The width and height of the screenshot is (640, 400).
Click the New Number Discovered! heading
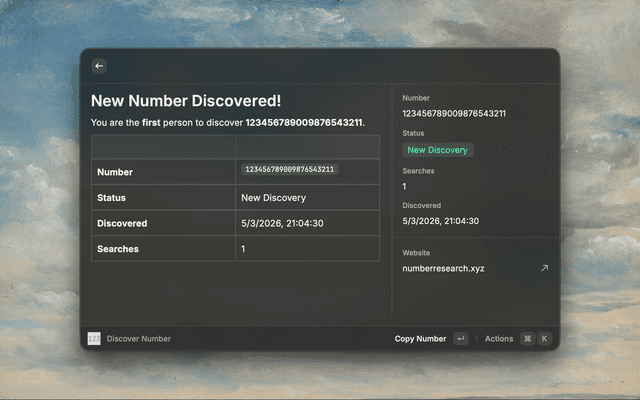pos(186,101)
